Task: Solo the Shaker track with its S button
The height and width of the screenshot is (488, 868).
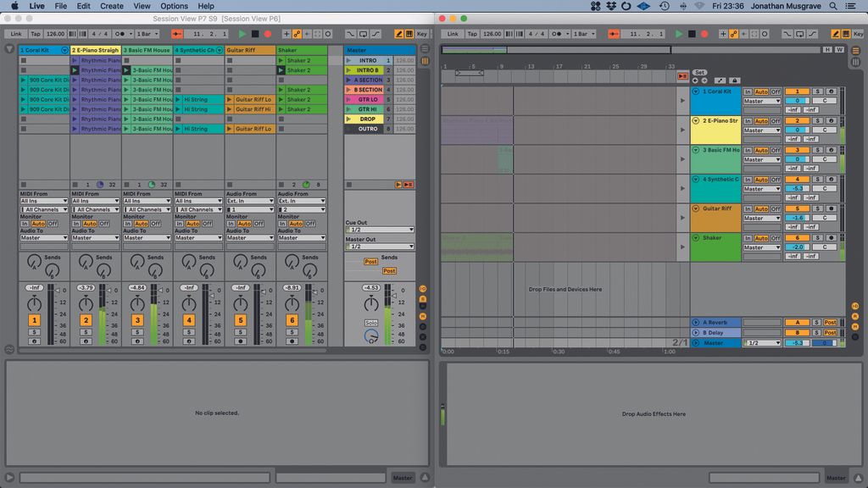Action: click(291, 331)
